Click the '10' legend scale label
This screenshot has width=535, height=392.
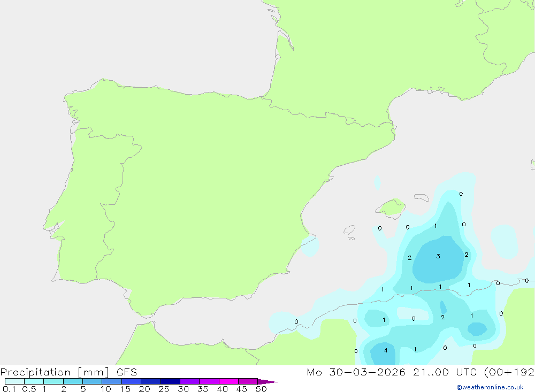(106, 389)
